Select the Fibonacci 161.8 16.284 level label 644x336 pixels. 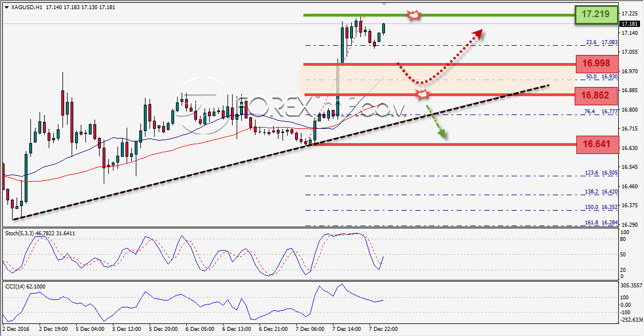[601, 223]
